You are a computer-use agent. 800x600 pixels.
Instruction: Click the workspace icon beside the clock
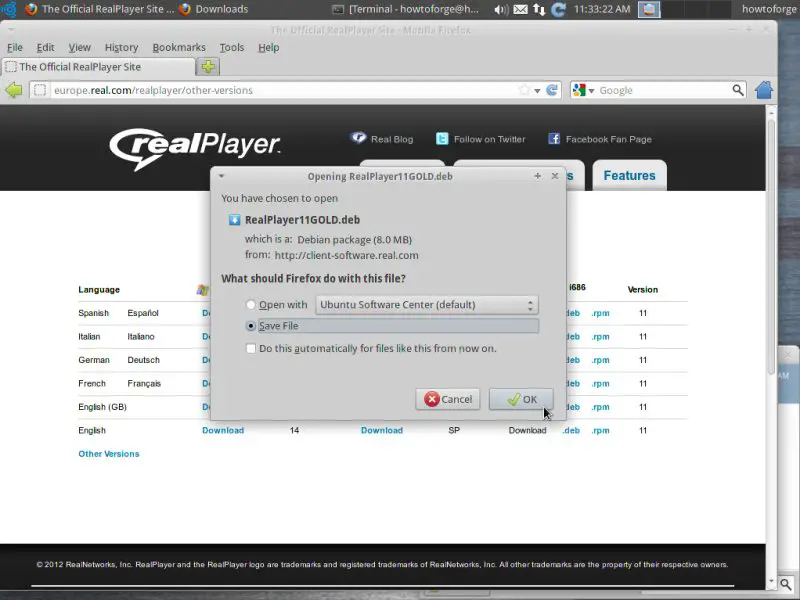(649, 9)
